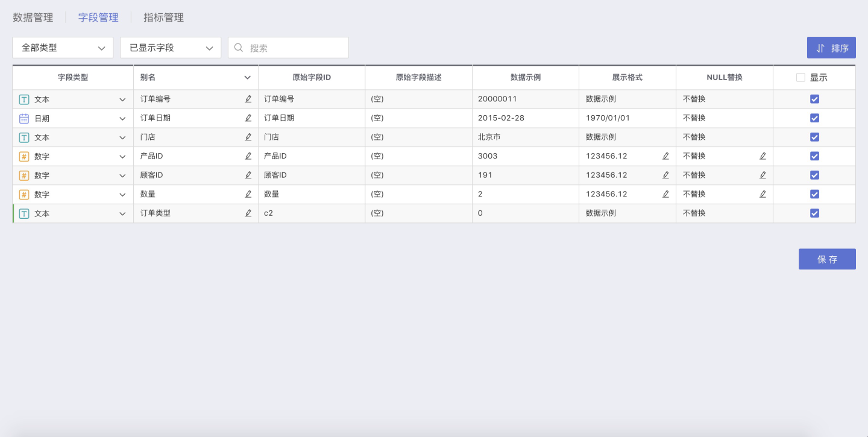Screen dimensions: 868x437
Task: Click the 搜索 search input field
Action: pyautogui.click(x=295, y=48)
